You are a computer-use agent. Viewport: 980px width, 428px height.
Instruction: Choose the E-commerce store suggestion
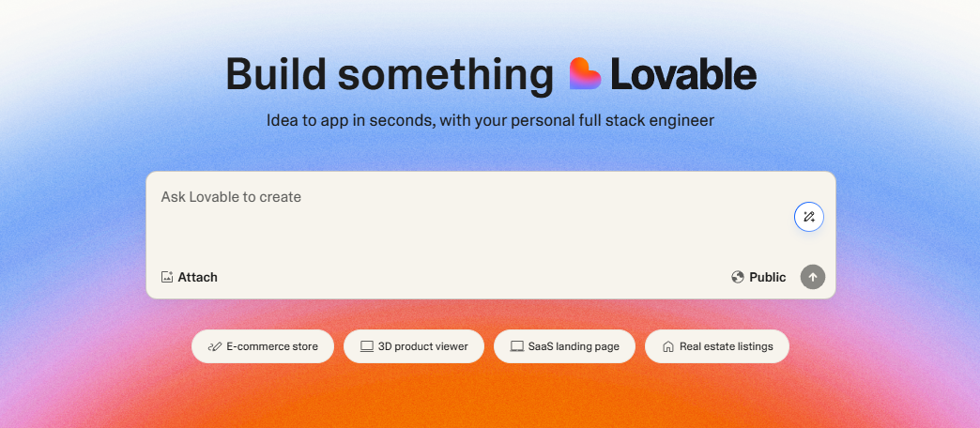point(263,346)
